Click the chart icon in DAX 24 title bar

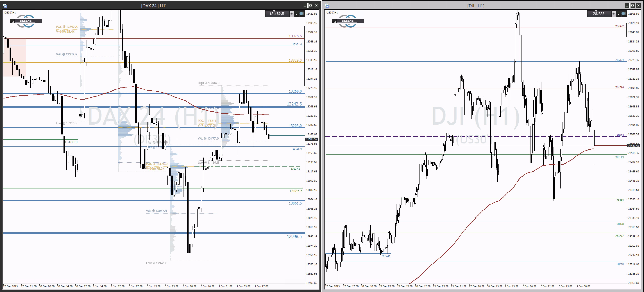[4, 5]
